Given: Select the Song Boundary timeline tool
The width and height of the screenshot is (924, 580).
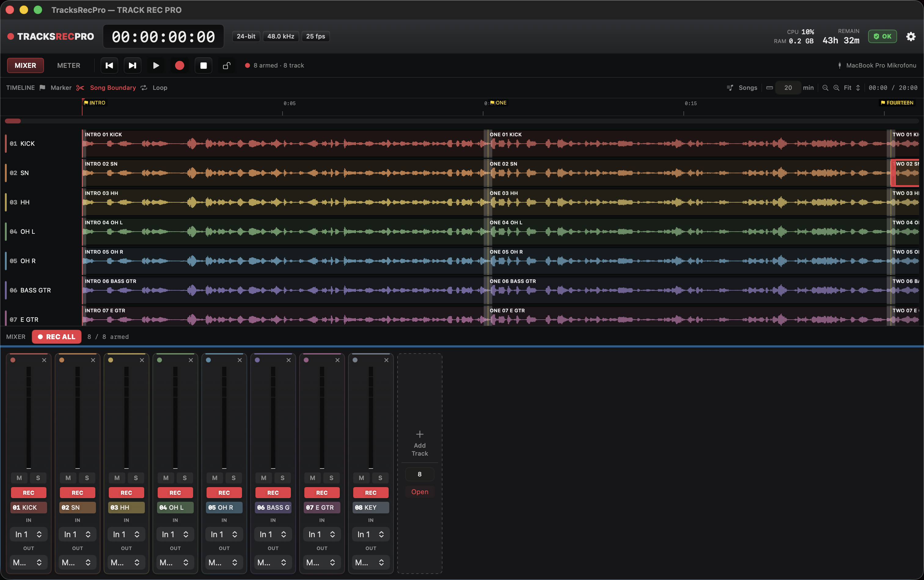Looking at the screenshot, I should tap(113, 88).
